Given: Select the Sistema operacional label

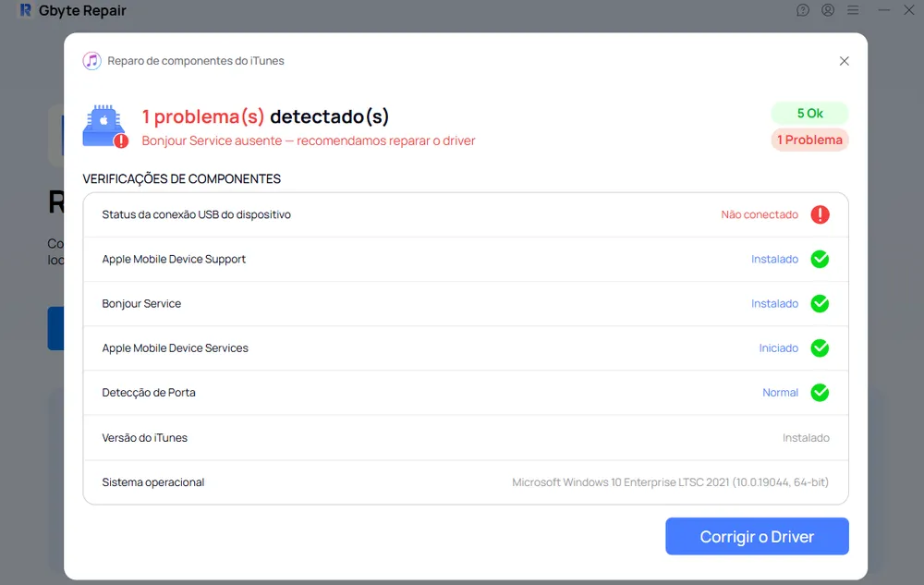Looking at the screenshot, I should pyautogui.click(x=153, y=481).
